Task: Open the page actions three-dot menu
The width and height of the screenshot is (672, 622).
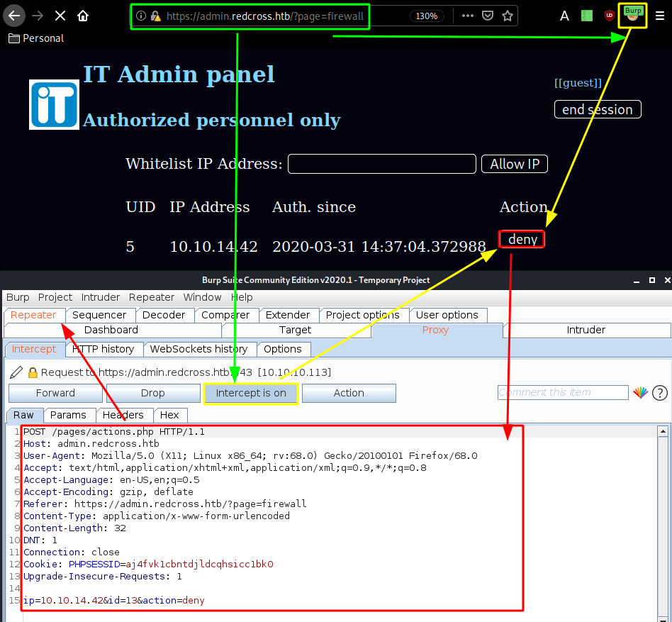Action: pos(468,16)
